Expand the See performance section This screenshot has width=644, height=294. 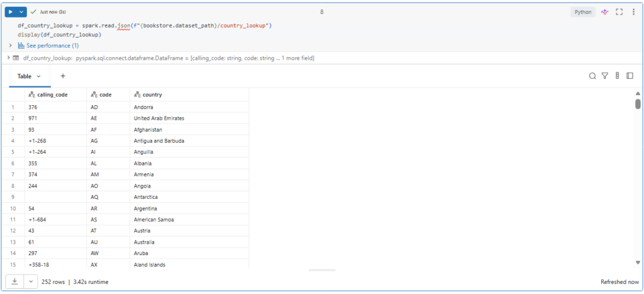(11, 45)
